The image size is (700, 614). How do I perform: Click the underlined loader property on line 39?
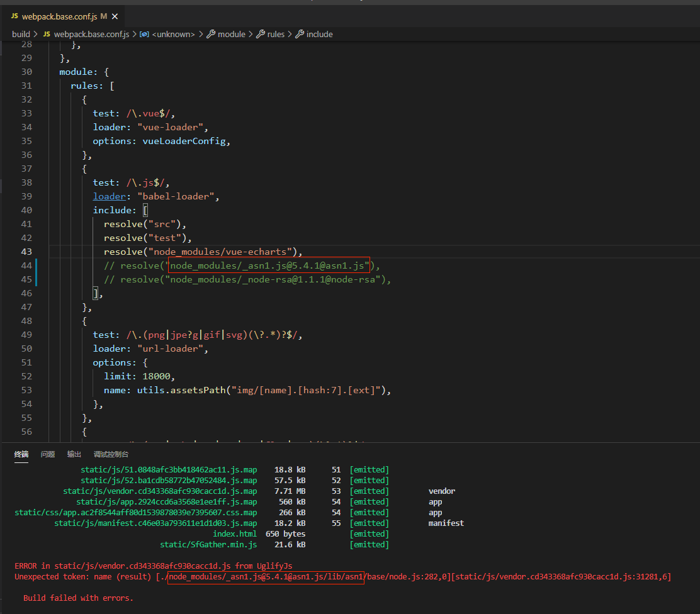tap(110, 196)
